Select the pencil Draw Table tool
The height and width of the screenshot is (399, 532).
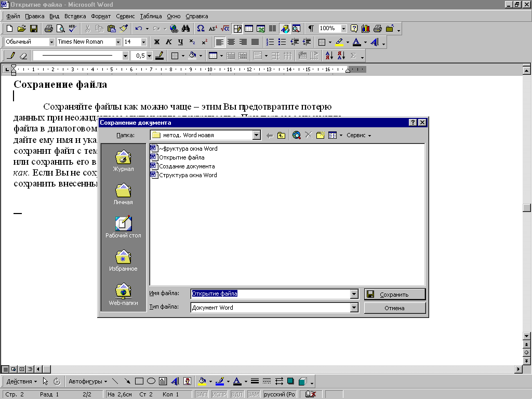(x=11, y=55)
